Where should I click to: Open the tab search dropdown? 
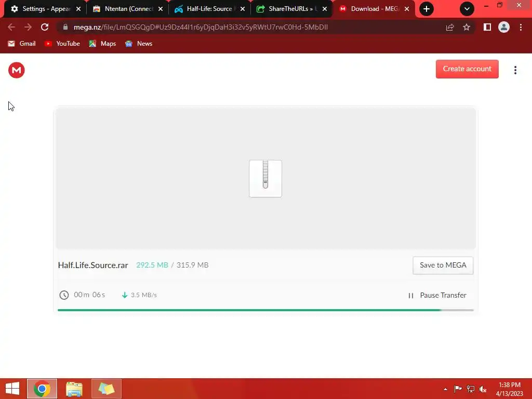pyautogui.click(x=467, y=9)
